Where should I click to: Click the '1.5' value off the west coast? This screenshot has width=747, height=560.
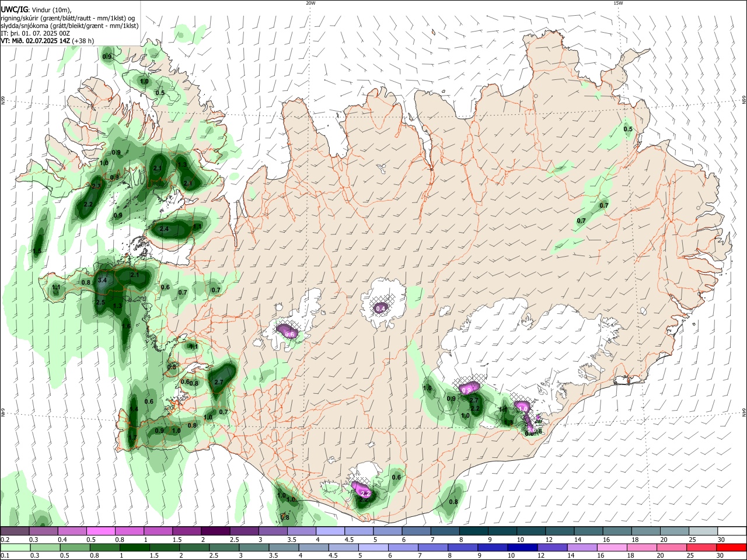click(x=37, y=251)
